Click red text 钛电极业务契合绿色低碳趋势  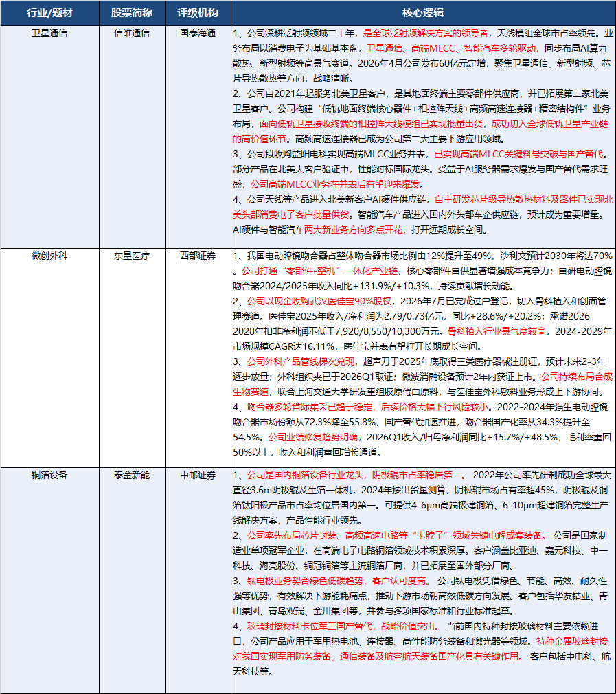pyautogui.click(x=305, y=581)
